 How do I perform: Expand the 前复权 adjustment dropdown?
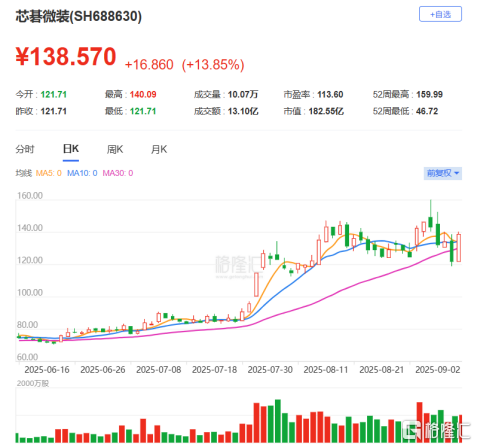coord(443,173)
